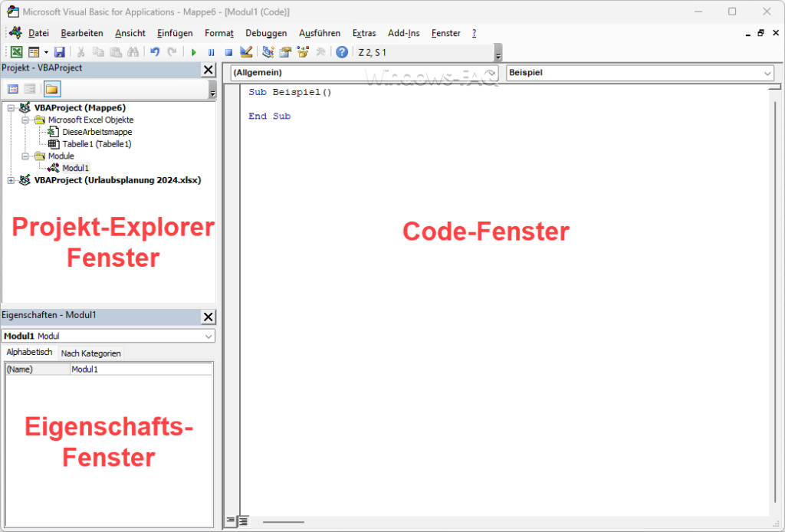Open Help with the blue question mark icon
Image resolution: width=785 pixels, height=532 pixels.
point(341,52)
